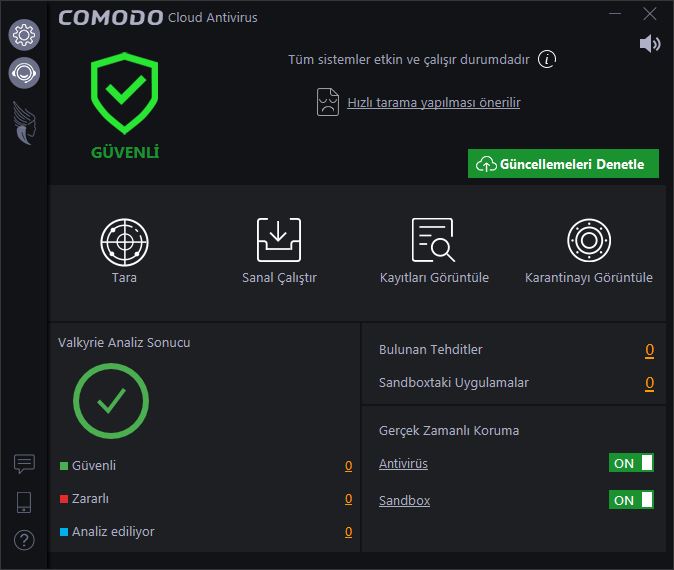The width and height of the screenshot is (674, 570).
Task: Toggle the Sandbox ON switch
Action: 631,500
